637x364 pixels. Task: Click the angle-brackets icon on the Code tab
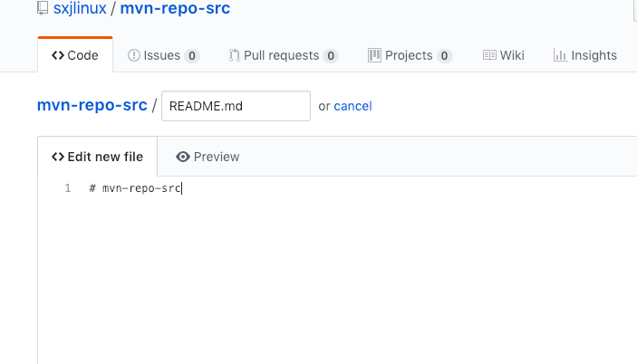pyautogui.click(x=58, y=55)
